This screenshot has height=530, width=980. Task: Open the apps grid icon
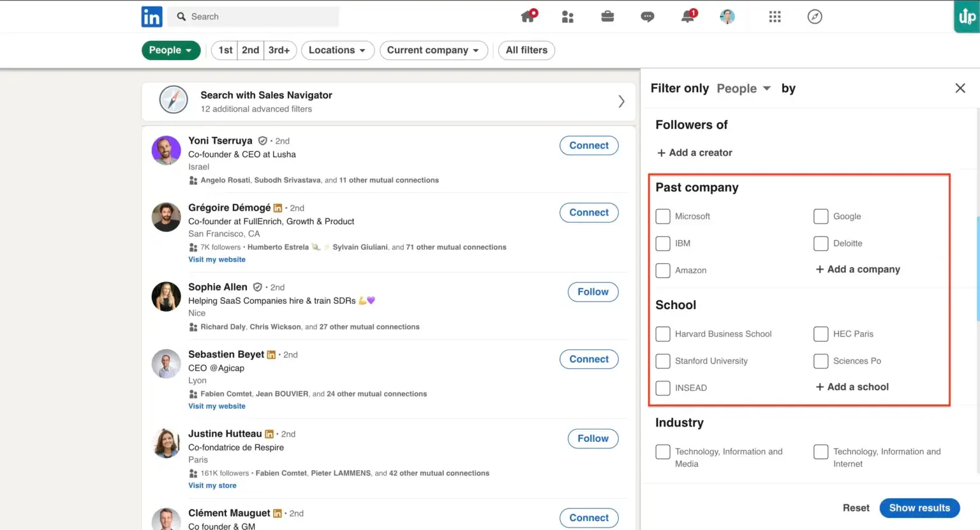775,17
